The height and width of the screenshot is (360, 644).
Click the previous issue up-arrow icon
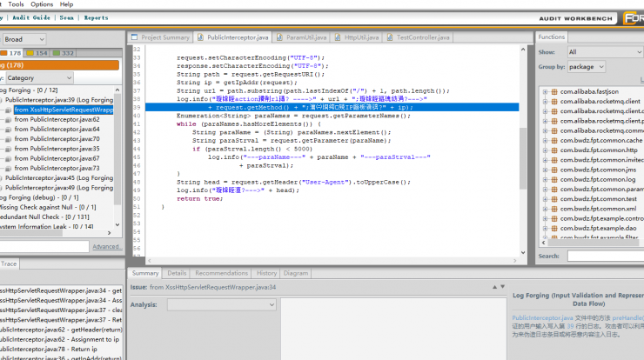494,287
